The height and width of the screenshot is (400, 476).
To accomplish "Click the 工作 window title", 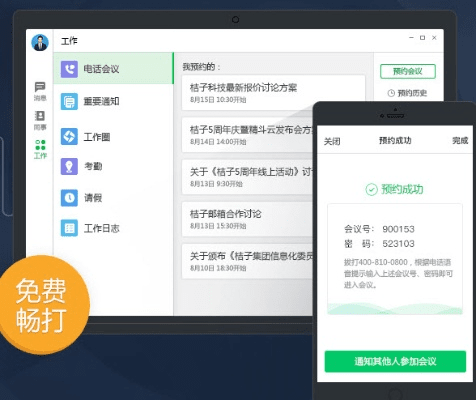I will coord(69,41).
